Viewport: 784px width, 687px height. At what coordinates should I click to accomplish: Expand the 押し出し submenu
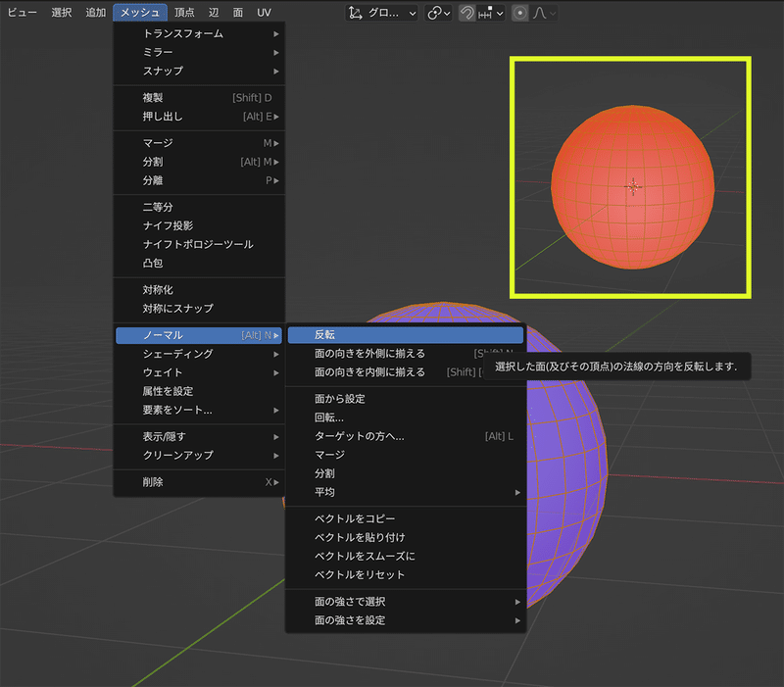pyautogui.click(x=199, y=117)
